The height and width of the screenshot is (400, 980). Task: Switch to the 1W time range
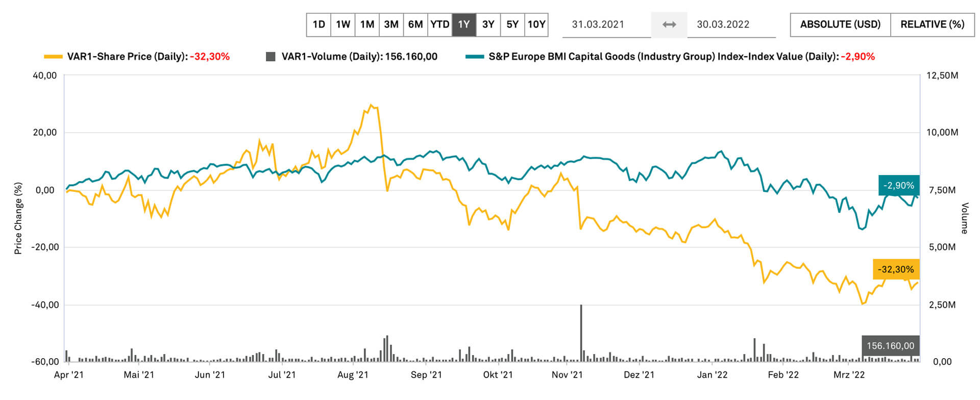342,24
